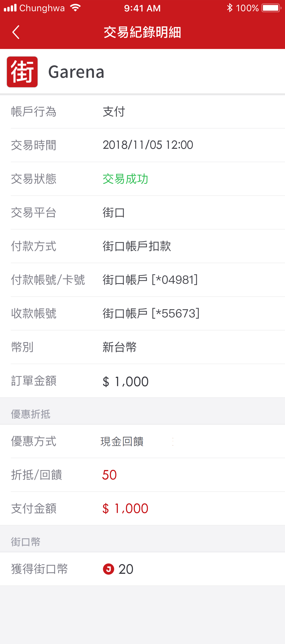Tap the receiving account 街口帳戶 [*55673]

151,314
